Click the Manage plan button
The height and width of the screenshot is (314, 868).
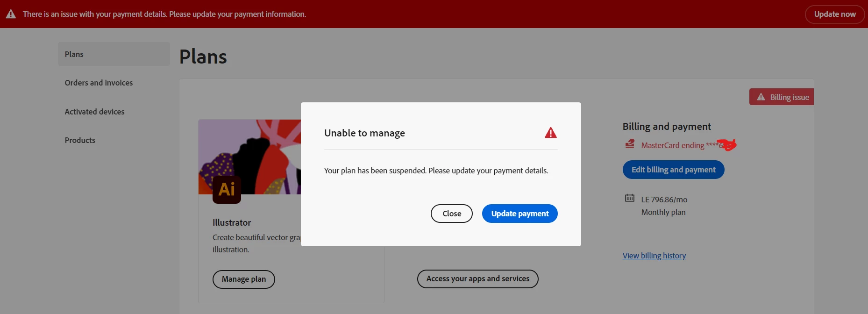244,279
